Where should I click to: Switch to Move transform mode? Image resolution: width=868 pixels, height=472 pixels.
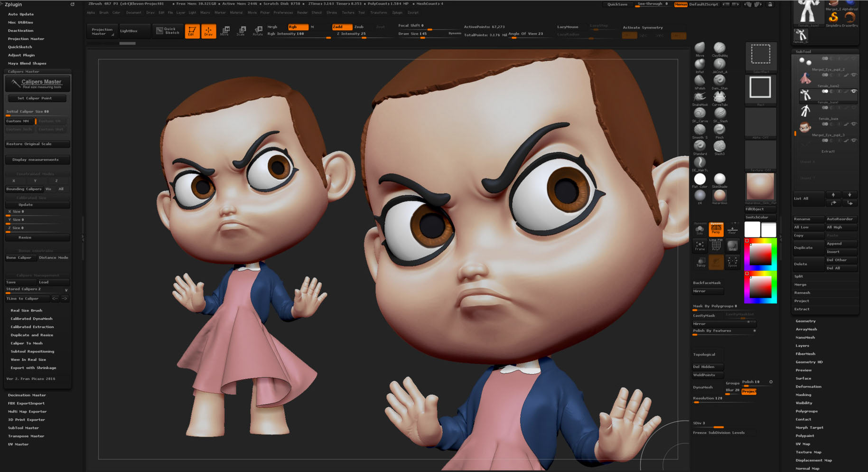(x=225, y=31)
